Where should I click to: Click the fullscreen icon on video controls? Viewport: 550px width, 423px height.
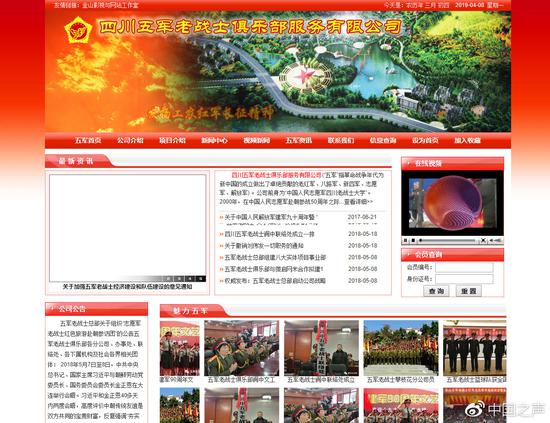tap(483, 240)
